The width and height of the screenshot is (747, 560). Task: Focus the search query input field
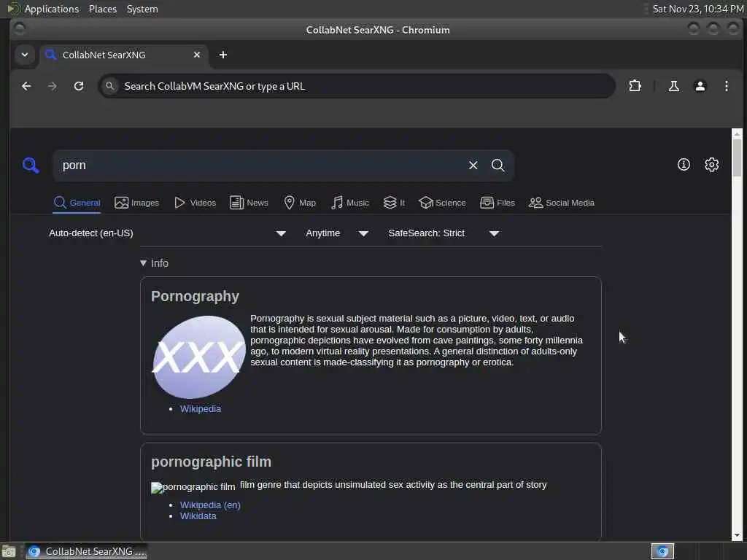point(262,166)
